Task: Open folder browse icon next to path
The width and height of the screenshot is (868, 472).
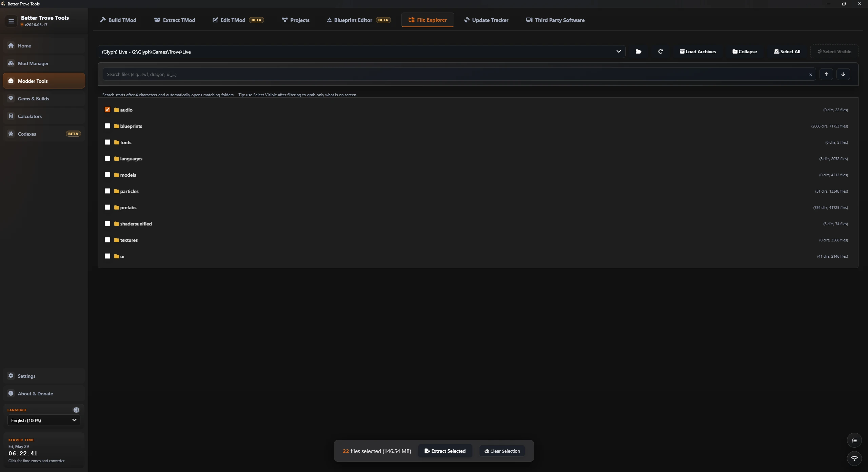Action: click(638, 52)
